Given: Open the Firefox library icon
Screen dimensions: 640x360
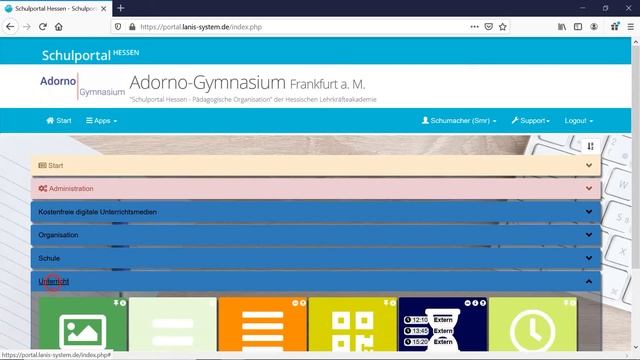Looking at the screenshot, I should click(562, 27).
